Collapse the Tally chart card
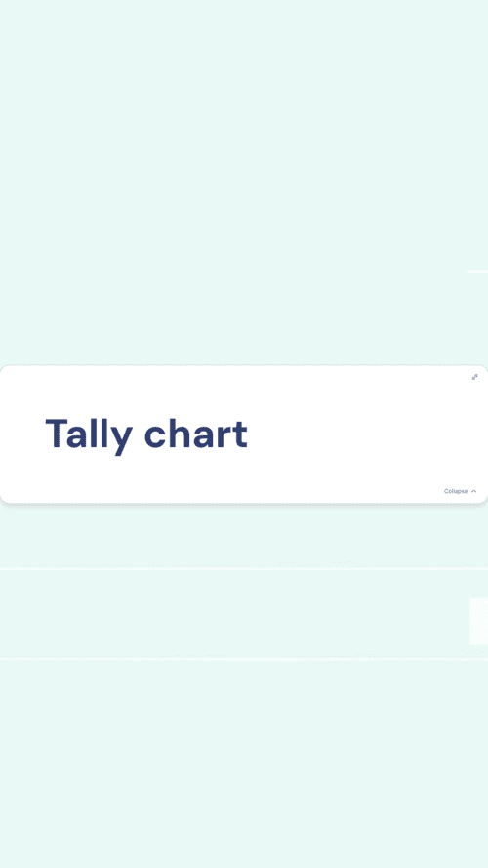The height and width of the screenshot is (868, 488). (460, 491)
